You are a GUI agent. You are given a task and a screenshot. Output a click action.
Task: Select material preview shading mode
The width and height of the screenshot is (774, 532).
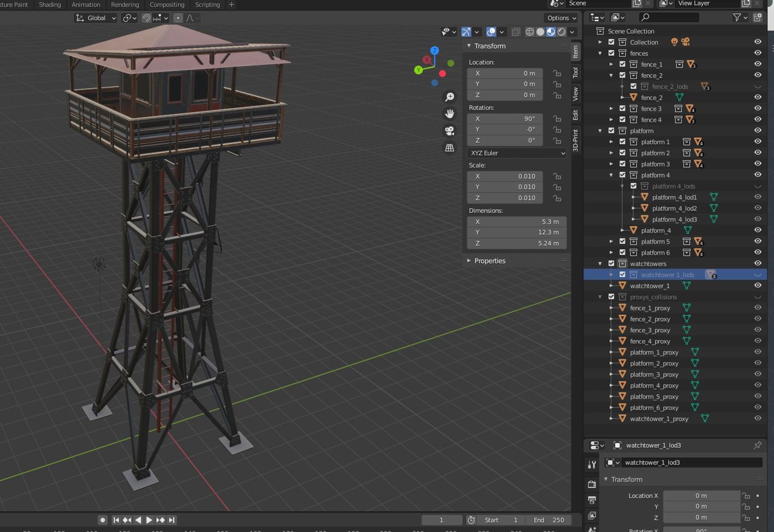(551, 32)
